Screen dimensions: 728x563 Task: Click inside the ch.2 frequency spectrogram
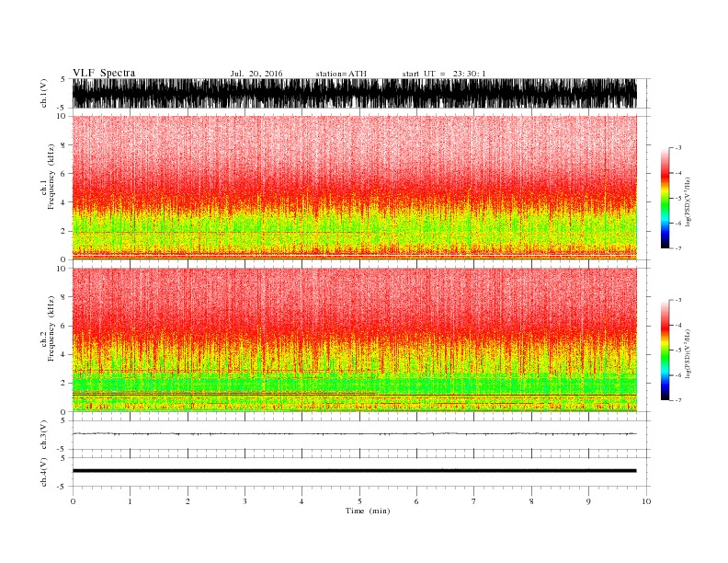[x=355, y=339]
